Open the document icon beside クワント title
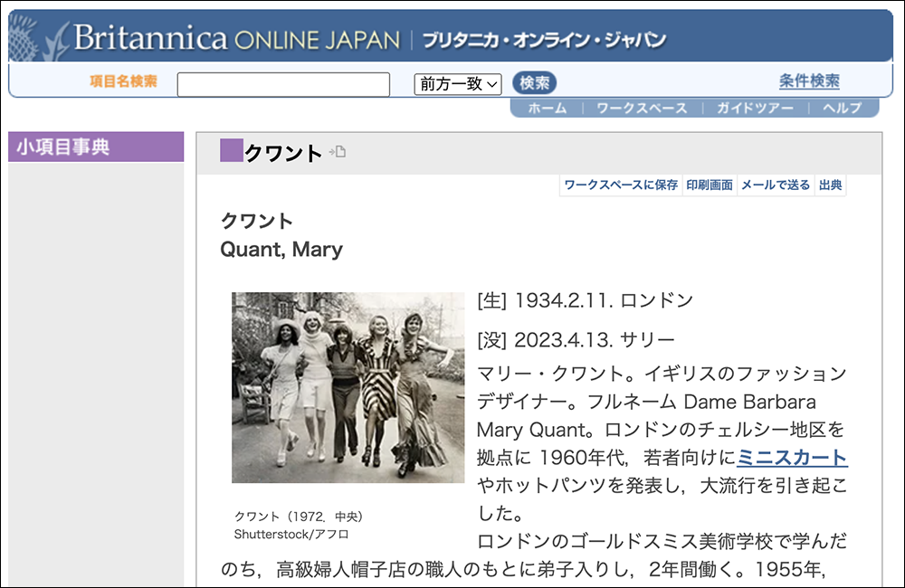 click(x=338, y=152)
